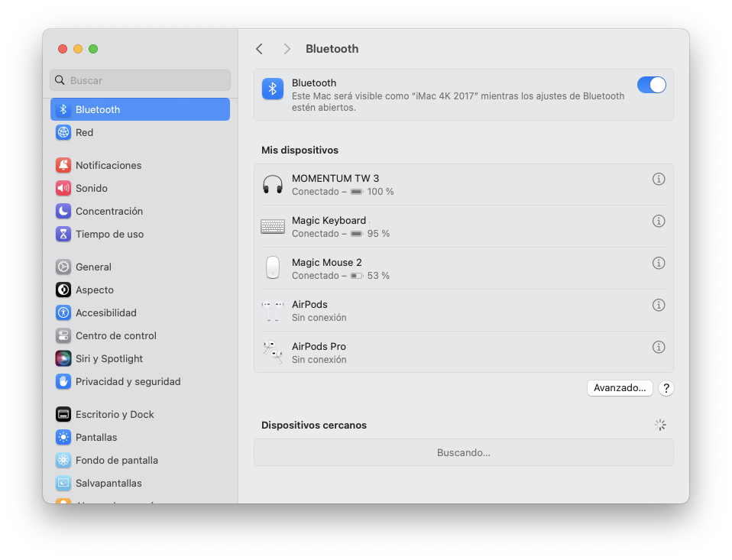This screenshot has width=732, height=560.
Task: Click the General gear icon
Action: [63, 267]
